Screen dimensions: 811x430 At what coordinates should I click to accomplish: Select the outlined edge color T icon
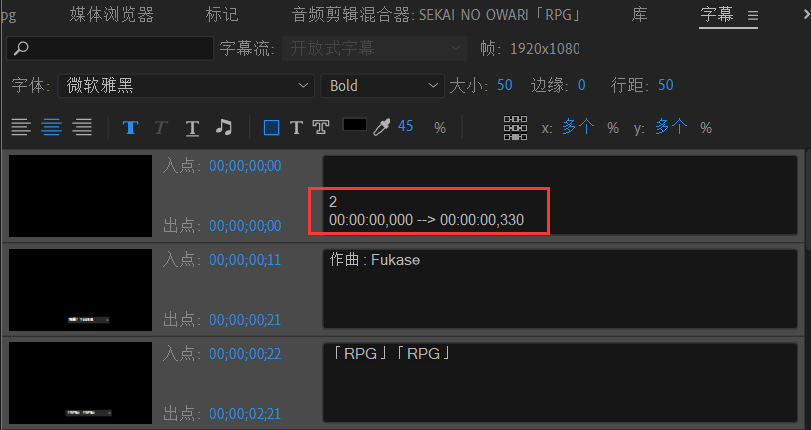(x=321, y=127)
